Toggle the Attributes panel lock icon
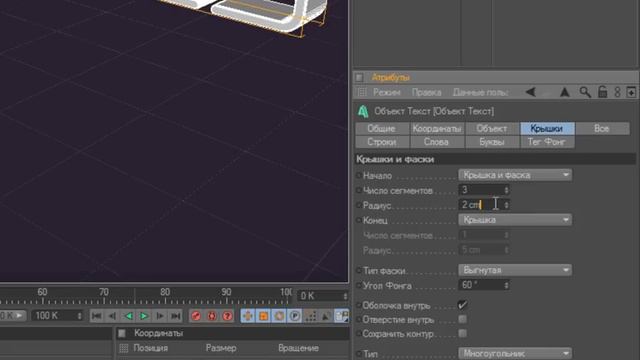This screenshot has width=640, height=360. [x=602, y=92]
